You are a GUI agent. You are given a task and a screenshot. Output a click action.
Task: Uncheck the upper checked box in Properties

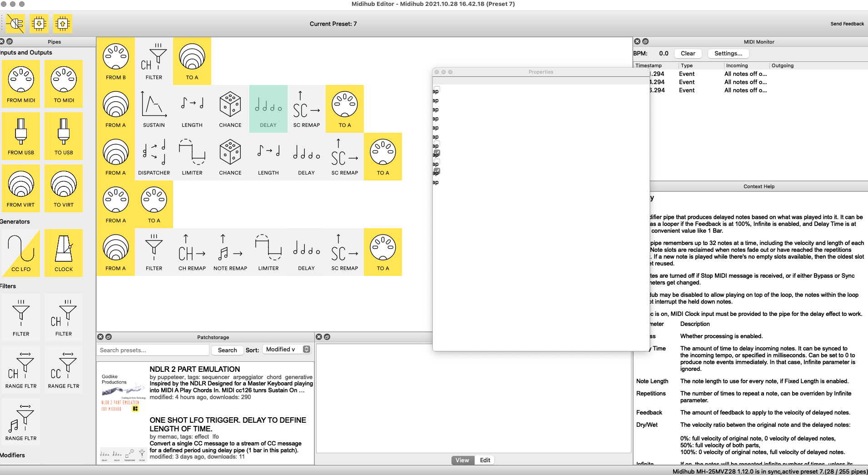click(437, 153)
